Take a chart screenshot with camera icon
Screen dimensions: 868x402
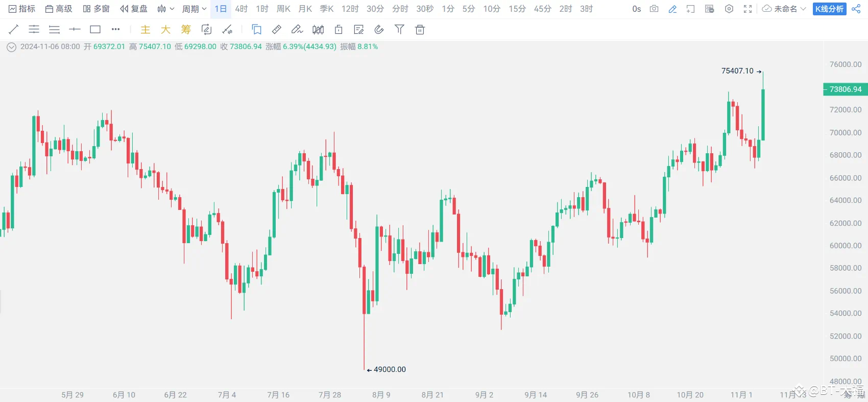click(x=654, y=9)
